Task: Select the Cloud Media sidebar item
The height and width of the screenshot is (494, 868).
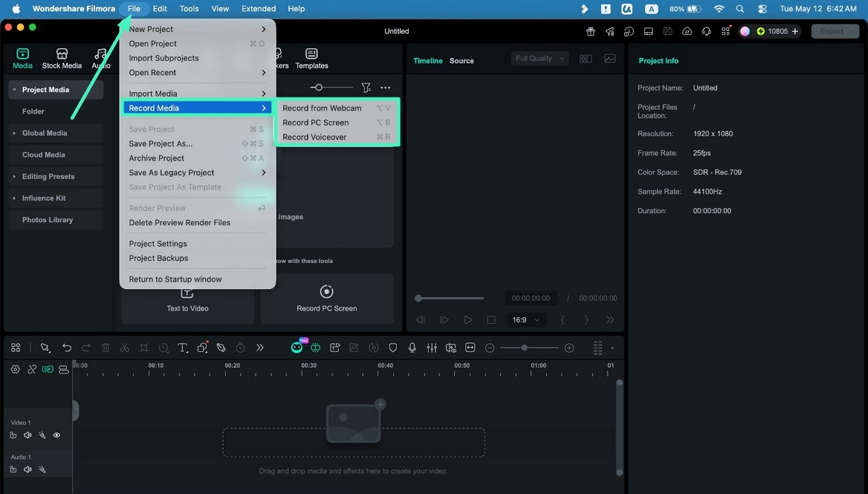Action: tap(56, 155)
